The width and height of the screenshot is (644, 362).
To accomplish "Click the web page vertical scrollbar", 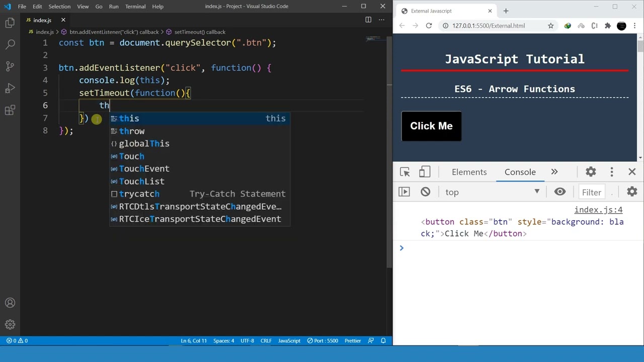I will tap(640, 97).
